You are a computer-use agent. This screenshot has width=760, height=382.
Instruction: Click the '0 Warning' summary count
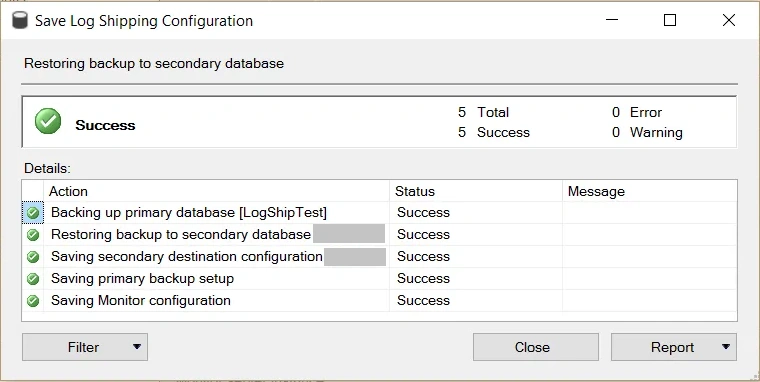[x=647, y=133]
